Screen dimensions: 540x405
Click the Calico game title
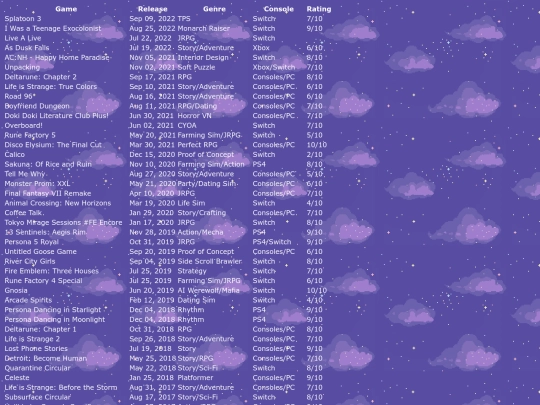coord(14,154)
